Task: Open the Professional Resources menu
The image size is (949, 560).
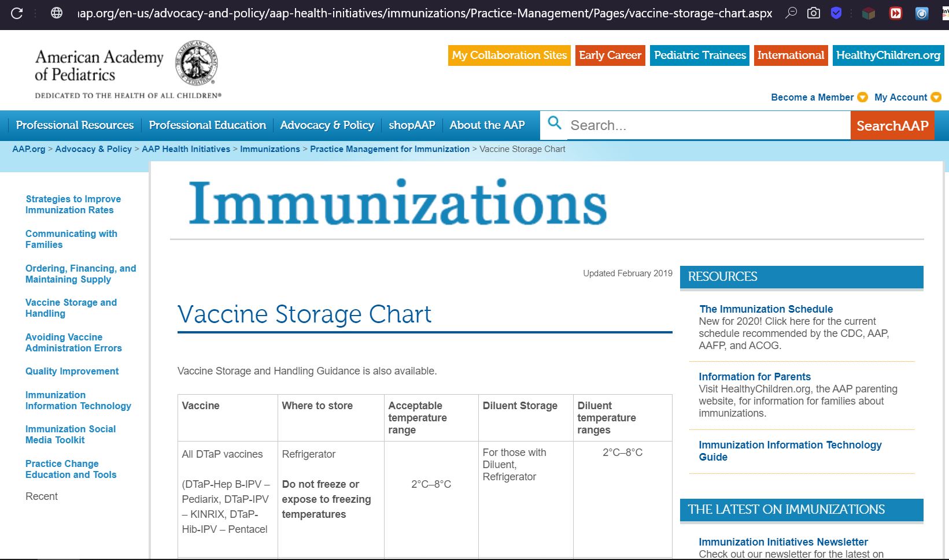Action: click(75, 125)
